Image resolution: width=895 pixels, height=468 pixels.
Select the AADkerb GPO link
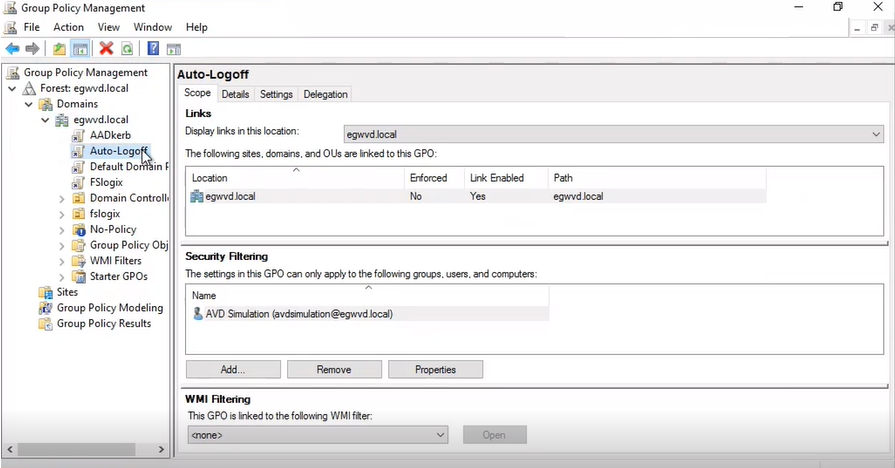[110, 135]
